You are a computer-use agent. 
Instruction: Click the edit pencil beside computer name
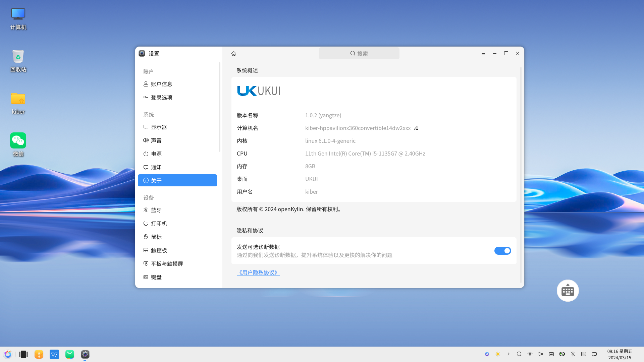point(416,128)
